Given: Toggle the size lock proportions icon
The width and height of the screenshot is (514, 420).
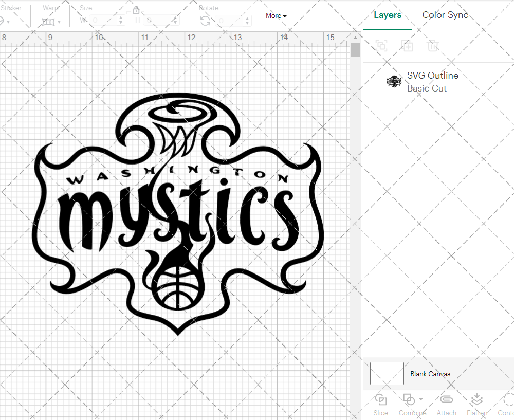Looking at the screenshot, I should point(136,10).
